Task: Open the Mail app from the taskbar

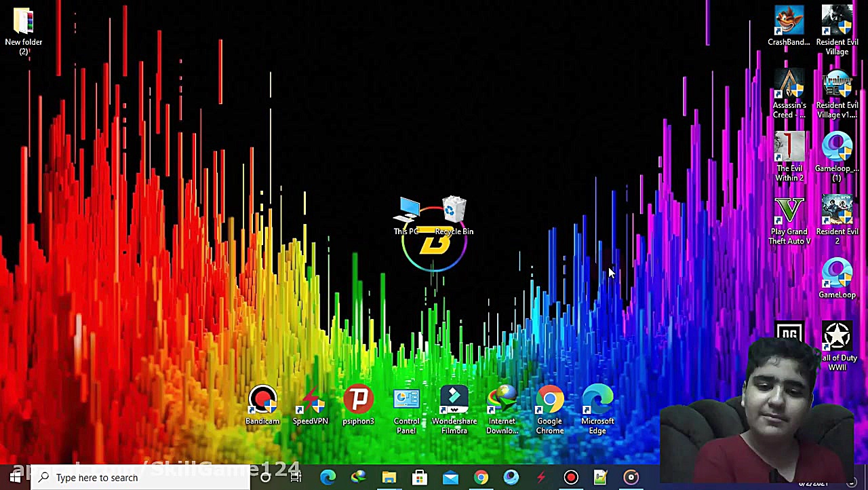Action: tap(450, 478)
